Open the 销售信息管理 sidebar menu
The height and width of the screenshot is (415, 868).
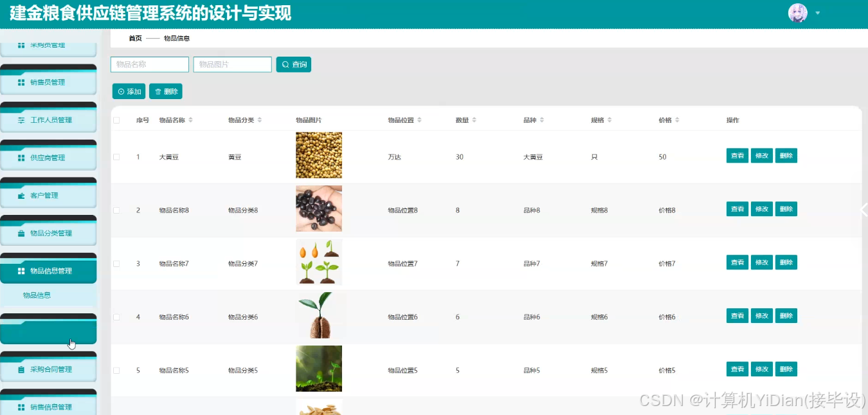(x=48, y=404)
